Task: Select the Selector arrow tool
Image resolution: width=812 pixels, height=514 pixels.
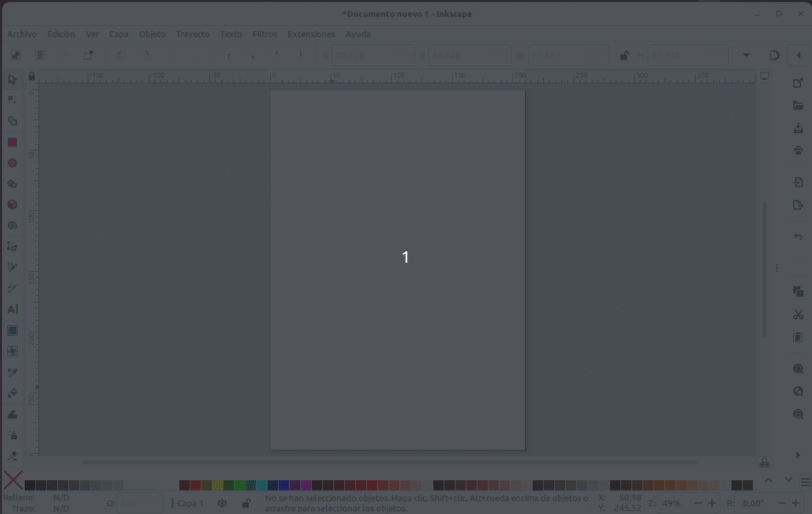Action: [x=12, y=79]
